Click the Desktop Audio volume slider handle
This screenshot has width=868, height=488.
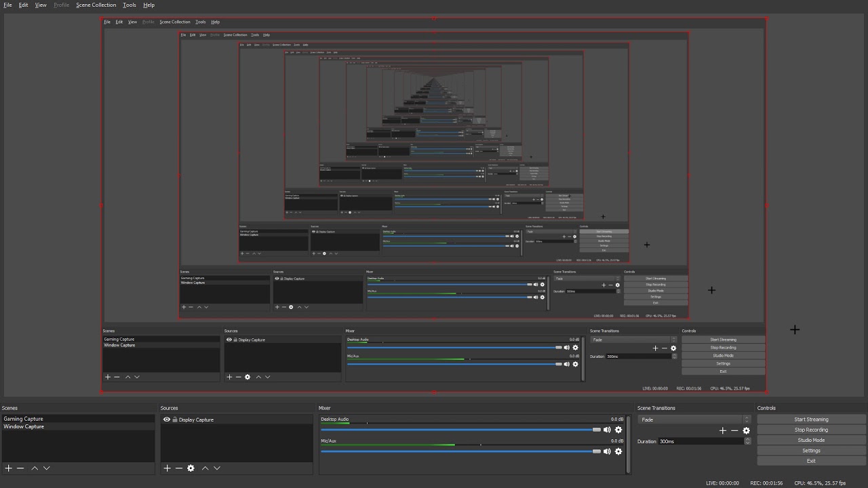[x=596, y=430]
